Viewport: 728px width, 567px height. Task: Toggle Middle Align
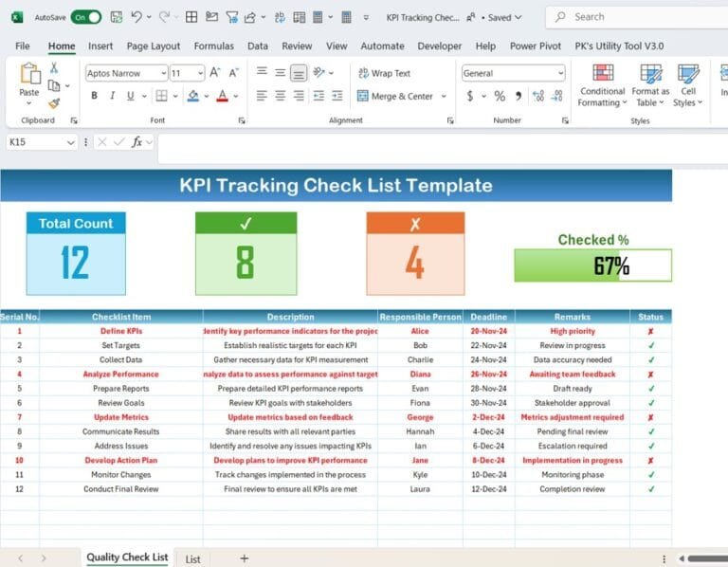[280, 72]
